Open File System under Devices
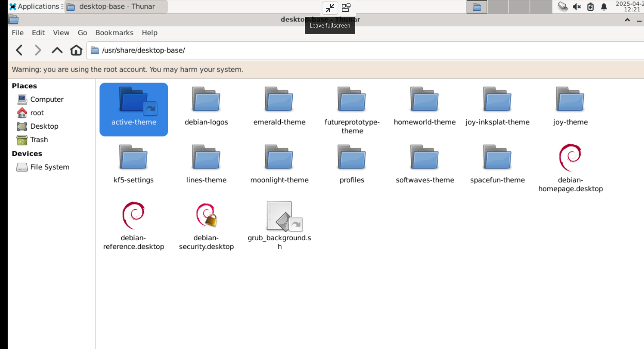The width and height of the screenshot is (644, 349). (49, 167)
